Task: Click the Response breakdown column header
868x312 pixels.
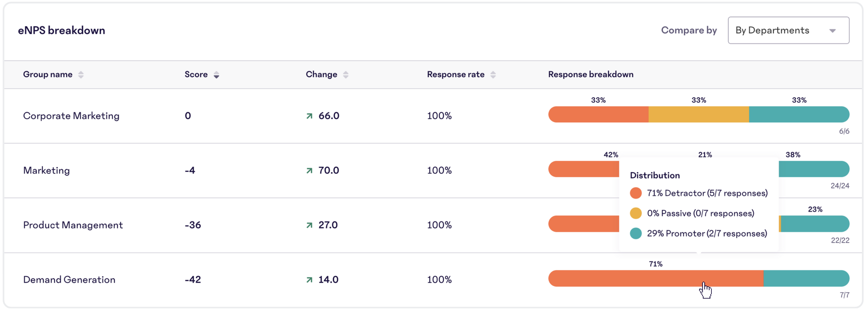Action: (x=591, y=75)
